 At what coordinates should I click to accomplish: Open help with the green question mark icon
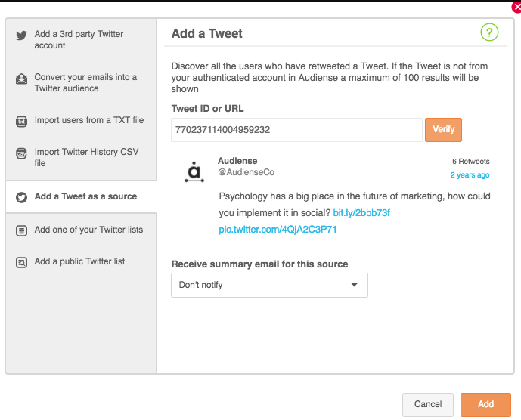[x=489, y=32]
